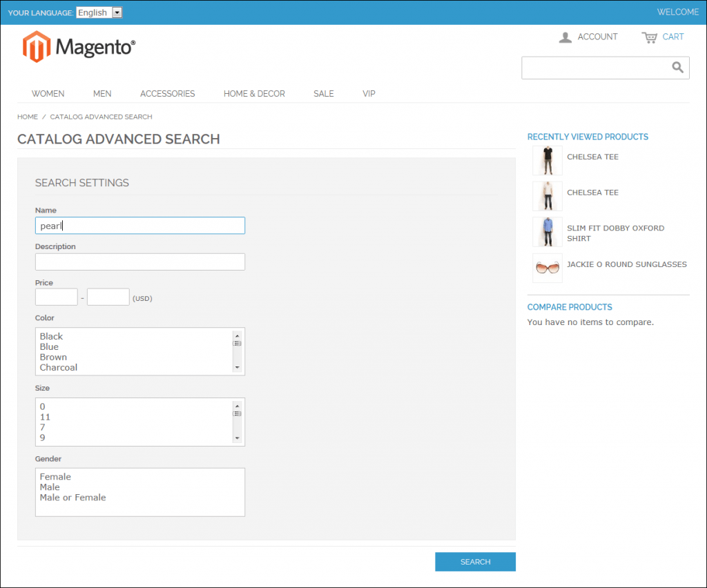707x588 pixels.
Task: Click the Description field
Action: pos(139,262)
